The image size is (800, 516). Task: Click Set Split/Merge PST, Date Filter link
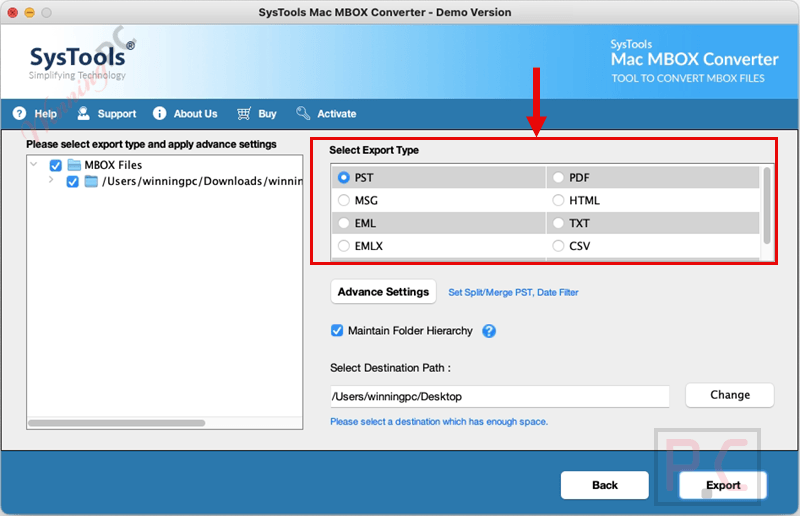coord(513,292)
